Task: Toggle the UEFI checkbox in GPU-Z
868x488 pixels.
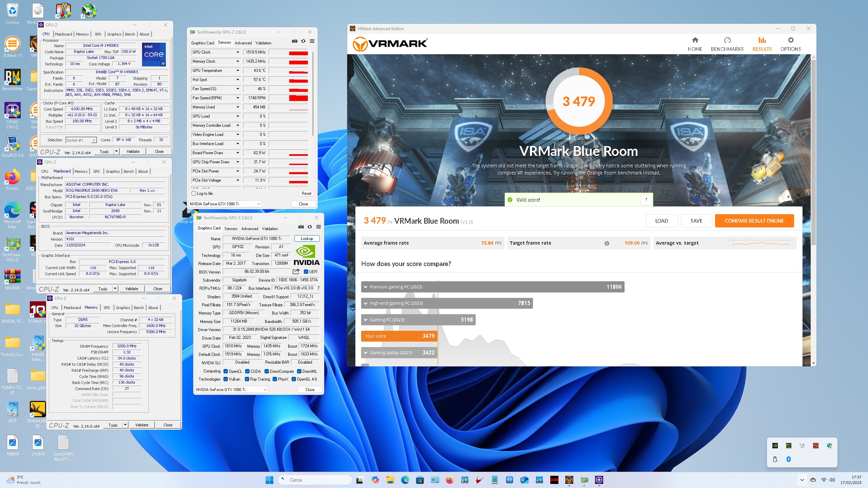Action: pyautogui.click(x=306, y=272)
